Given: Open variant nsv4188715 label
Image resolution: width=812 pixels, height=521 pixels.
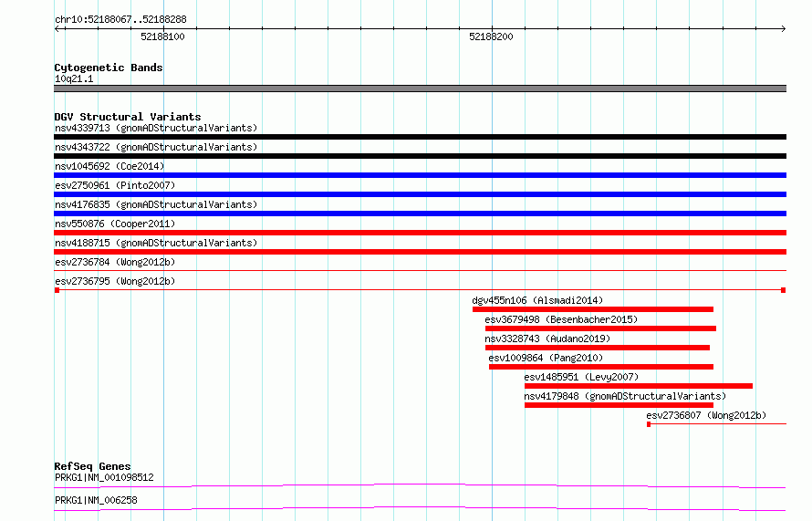Looking at the screenshot, I should point(156,243).
